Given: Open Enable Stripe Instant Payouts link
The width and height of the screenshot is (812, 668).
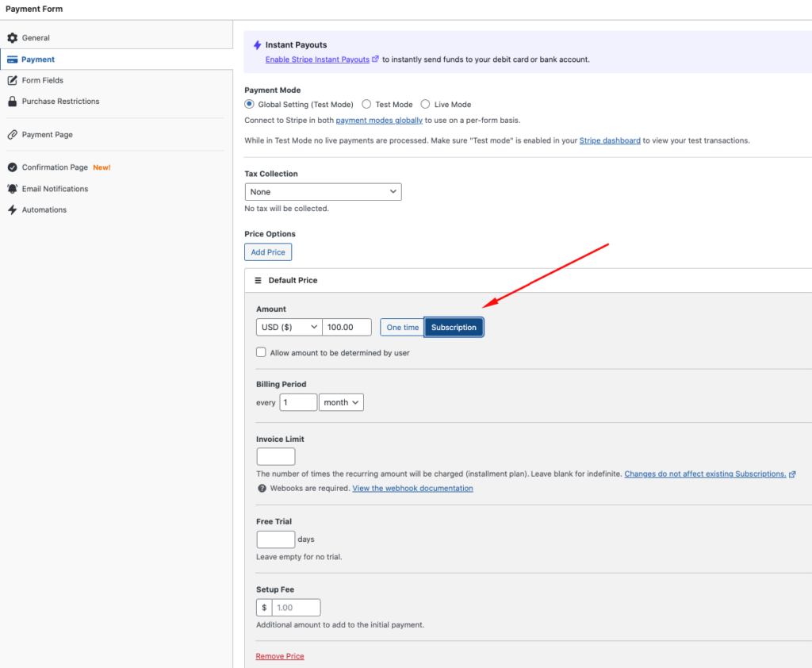Looking at the screenshot, I should 317,60.
